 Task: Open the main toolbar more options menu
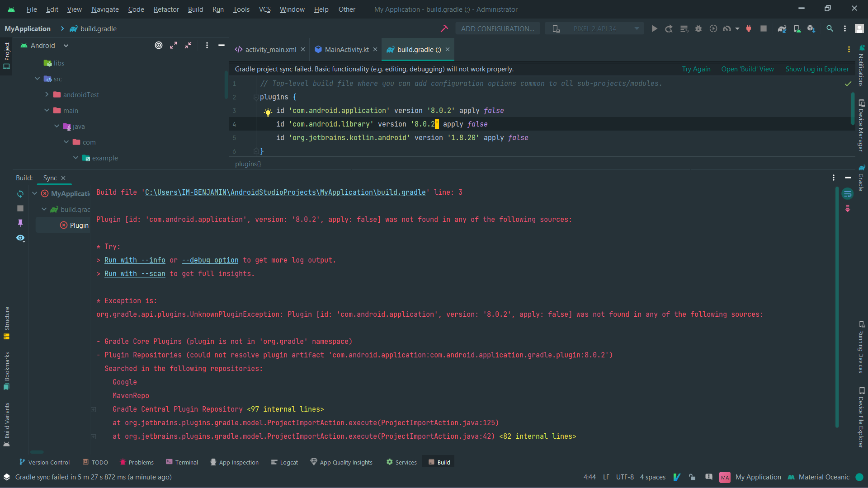tap(845, 28)
